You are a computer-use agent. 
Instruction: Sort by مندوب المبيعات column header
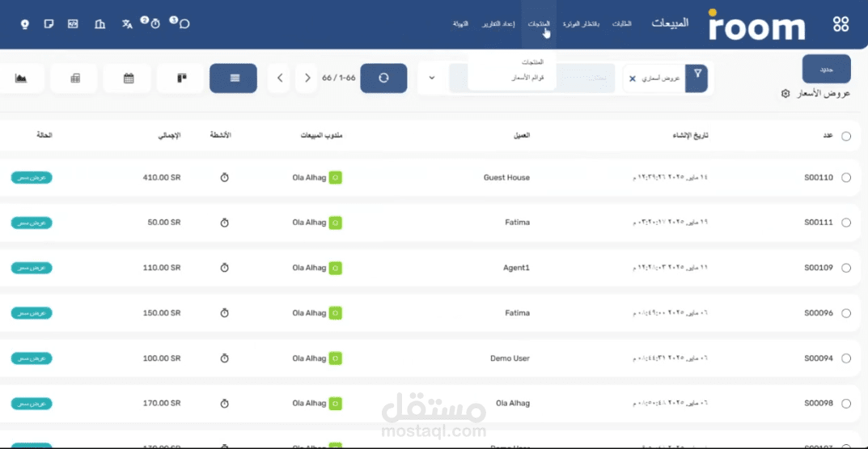tap(321, 136)
